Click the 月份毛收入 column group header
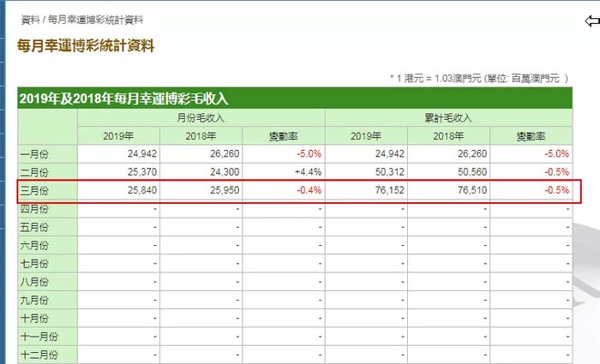600x364 pixels. (x=201, y=118)
